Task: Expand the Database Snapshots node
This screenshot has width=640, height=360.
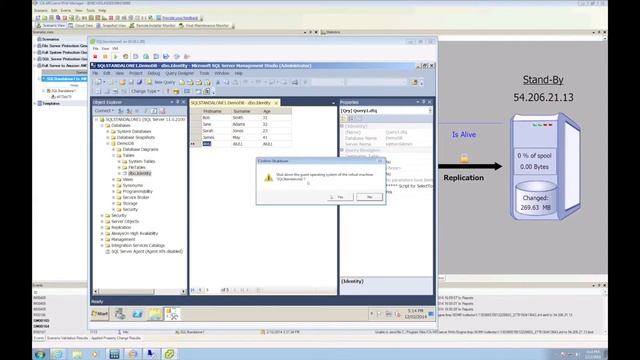Action: click(x=108, y=138)
